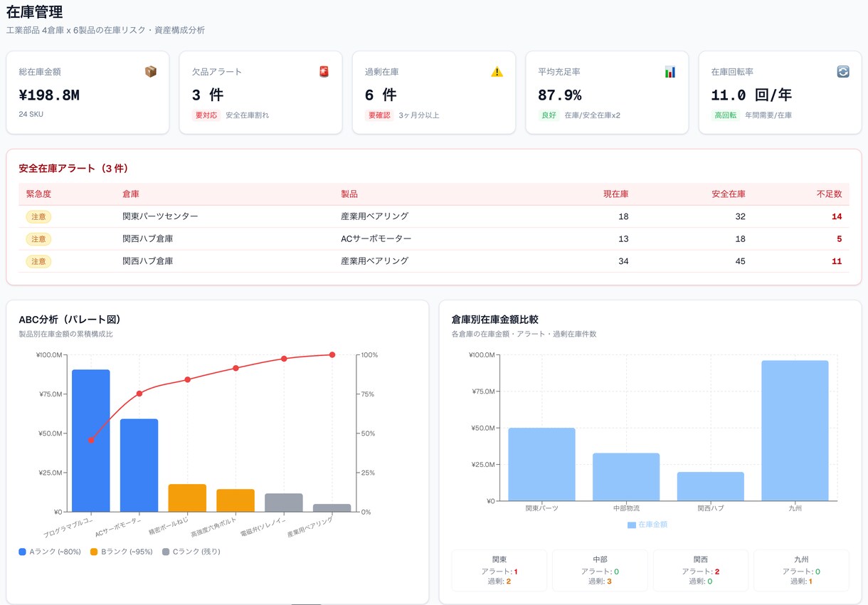Click the shortage value 14

[x=837, y=216]
